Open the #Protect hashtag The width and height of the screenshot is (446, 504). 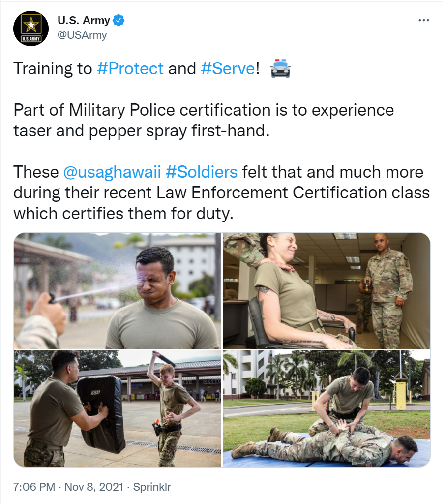(x=130, y=69)
